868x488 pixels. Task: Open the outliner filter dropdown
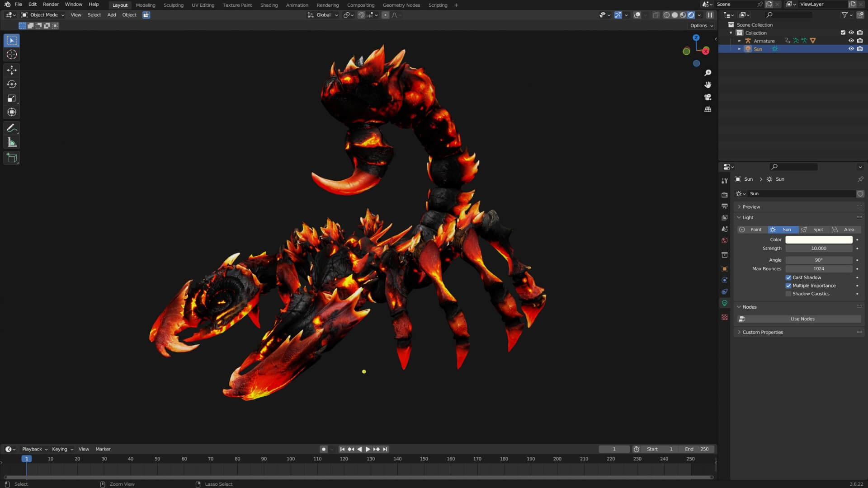click(x=847, y=15)
